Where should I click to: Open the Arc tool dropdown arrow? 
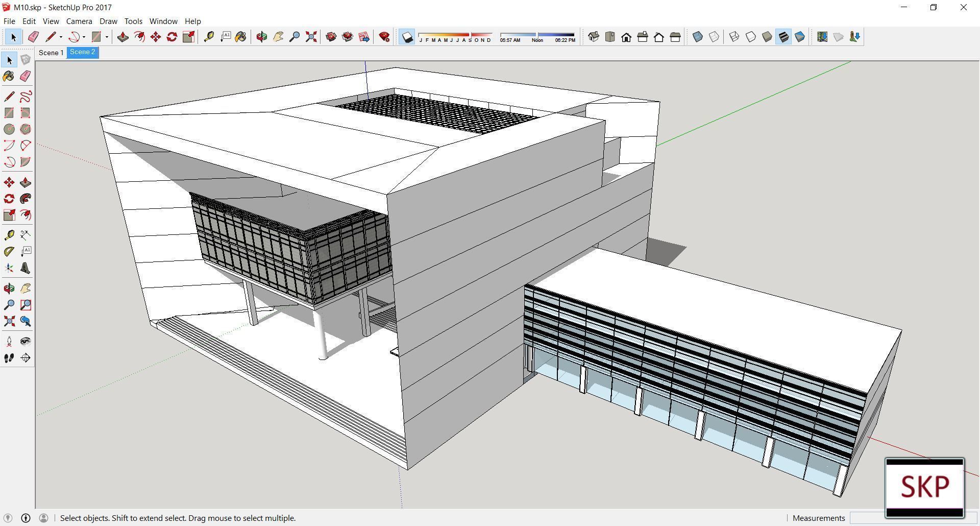[85, 37]
